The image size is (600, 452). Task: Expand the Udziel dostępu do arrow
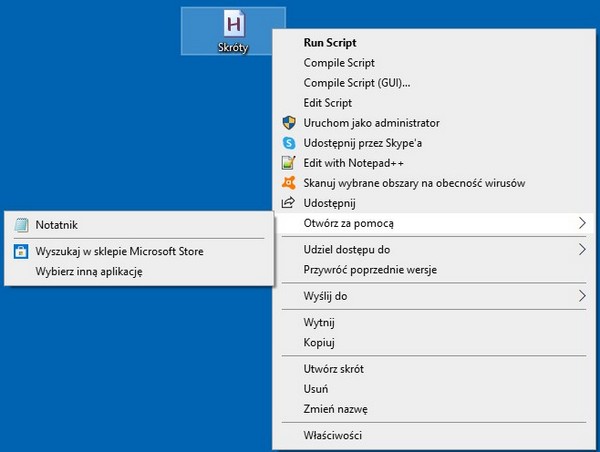582,250
